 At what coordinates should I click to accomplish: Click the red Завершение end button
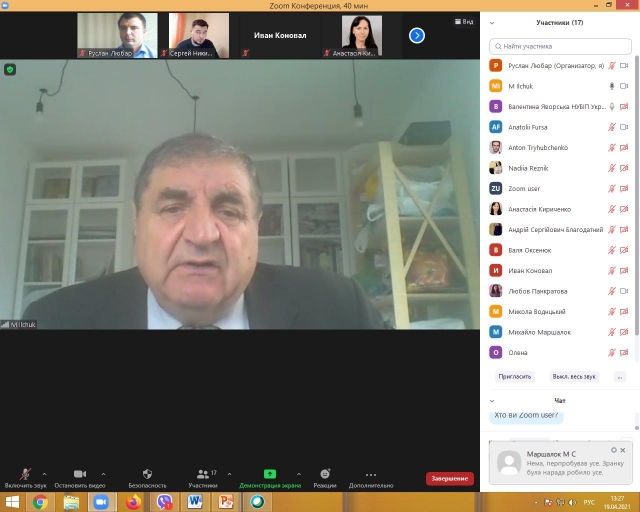449,479
